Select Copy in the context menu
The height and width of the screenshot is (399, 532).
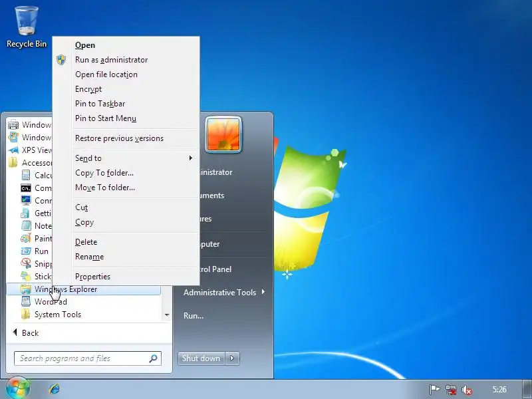[x=84, y=222]
